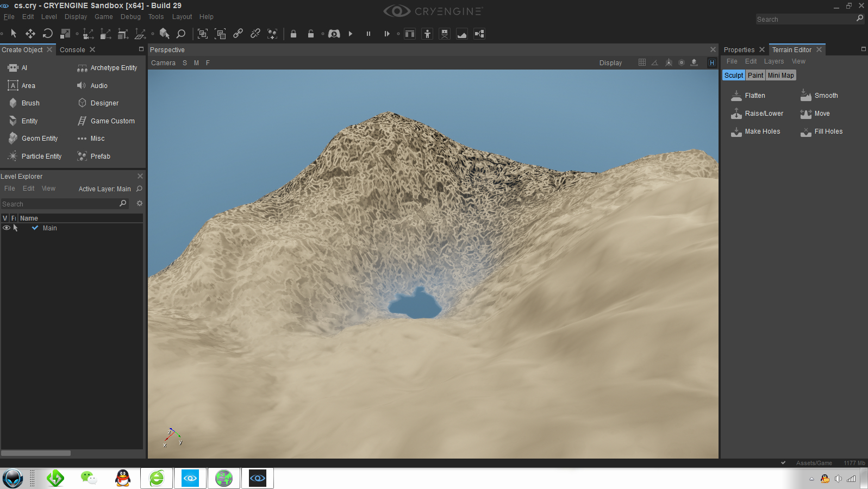Open Terrain Editor Layers menu

tap(773, 61)
